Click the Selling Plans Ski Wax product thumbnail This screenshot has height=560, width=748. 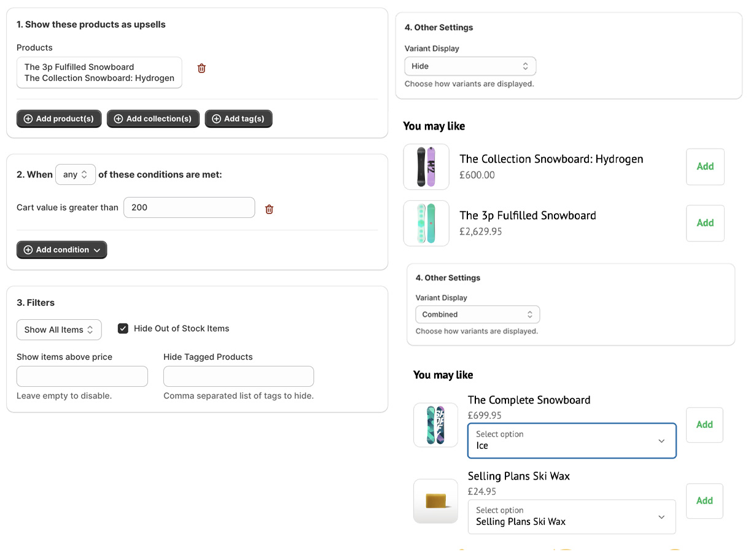(x=435, y=502)
